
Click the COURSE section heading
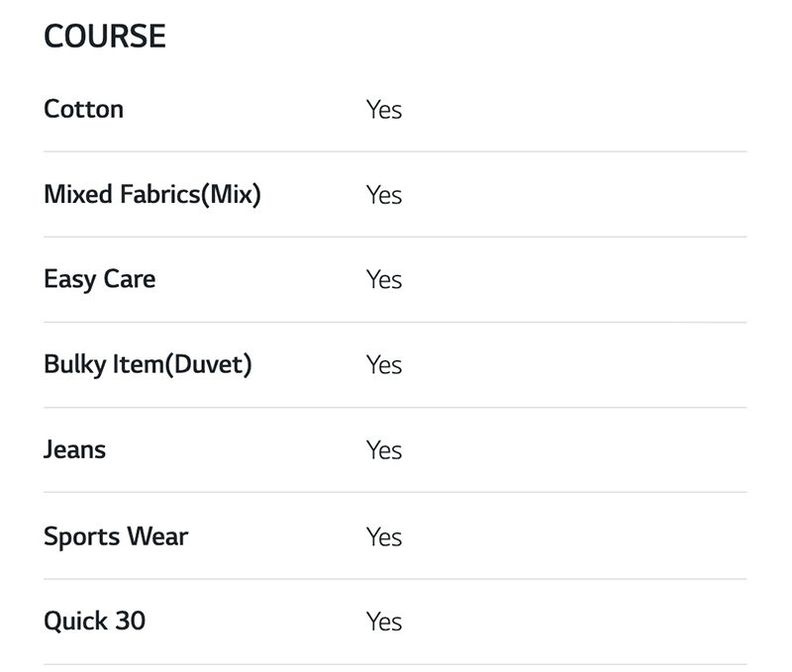click(105, 37)
